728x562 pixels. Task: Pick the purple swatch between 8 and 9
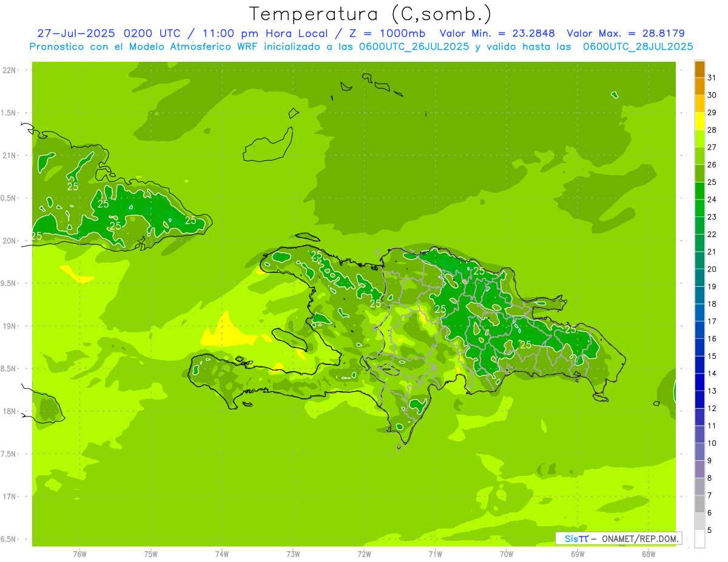699,469
